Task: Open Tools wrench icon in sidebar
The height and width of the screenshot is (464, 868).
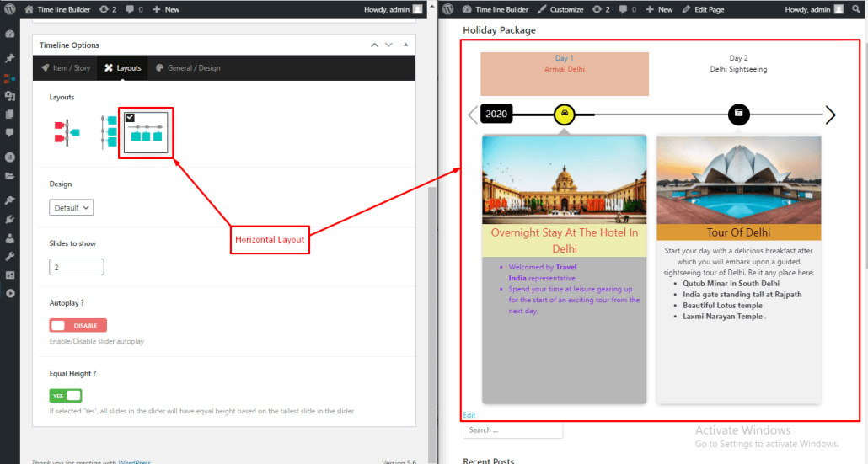Action: pyautogui.click(x=10, y=256)
